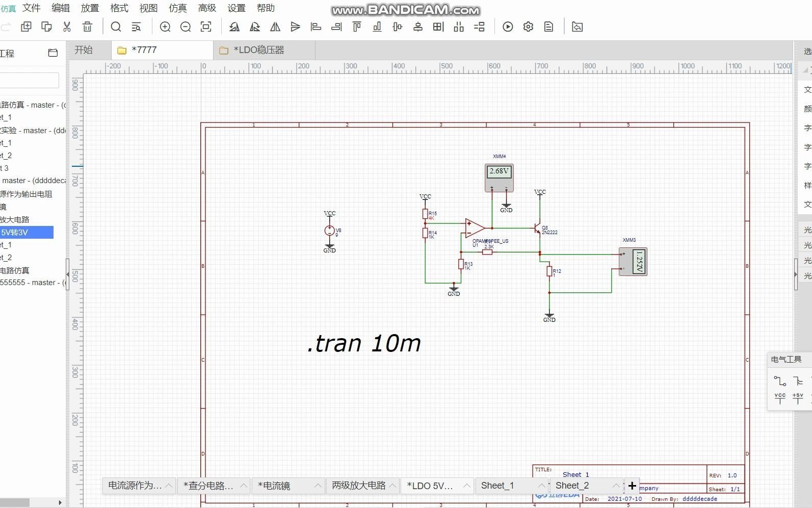Select the wire tool in 电气工具
Viewport: 812px width, 508px height.
(x=780, y=380)
